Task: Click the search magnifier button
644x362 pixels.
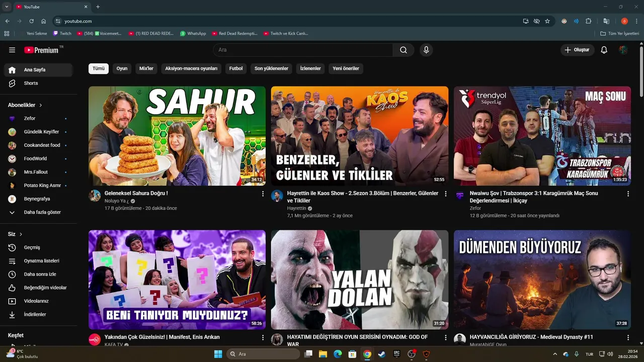Action: tap(404, 50)
